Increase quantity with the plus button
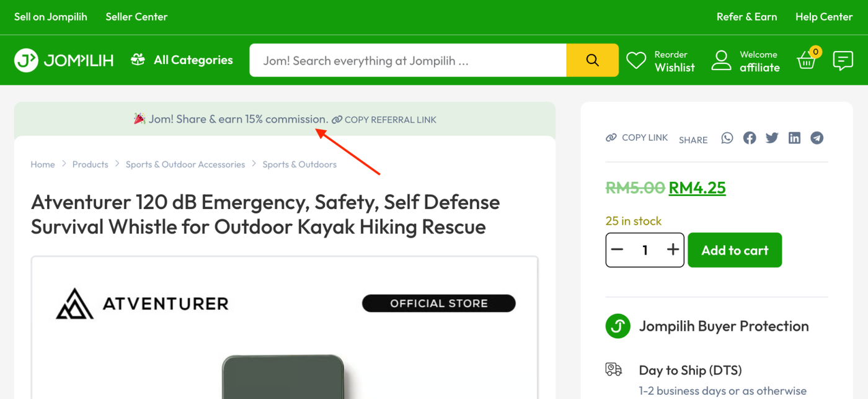The image size is (868, 399). (673, 250)
